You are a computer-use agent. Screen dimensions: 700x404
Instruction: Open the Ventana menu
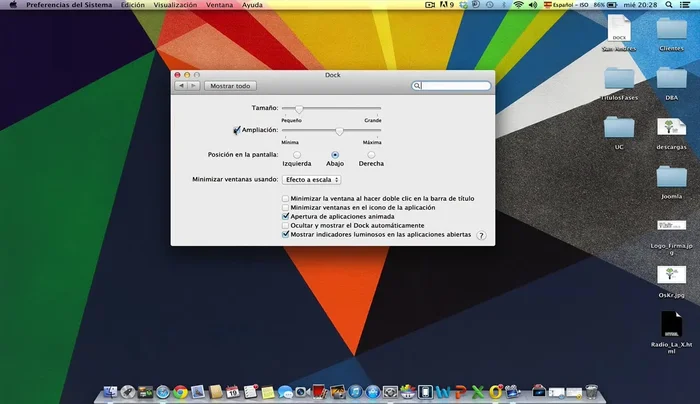(x=220, y=6)
